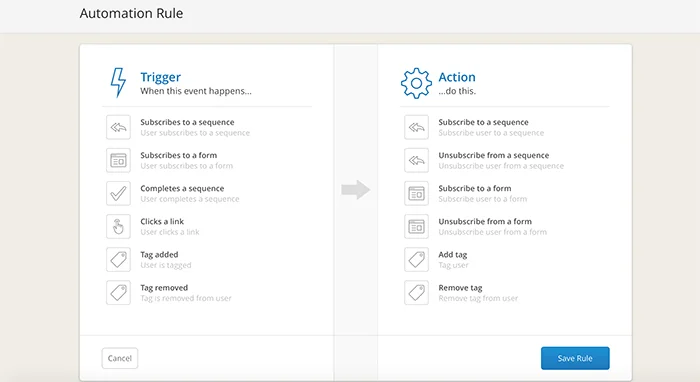
Task: Choose 'Remove tag' action label
Action: point(460,288)
